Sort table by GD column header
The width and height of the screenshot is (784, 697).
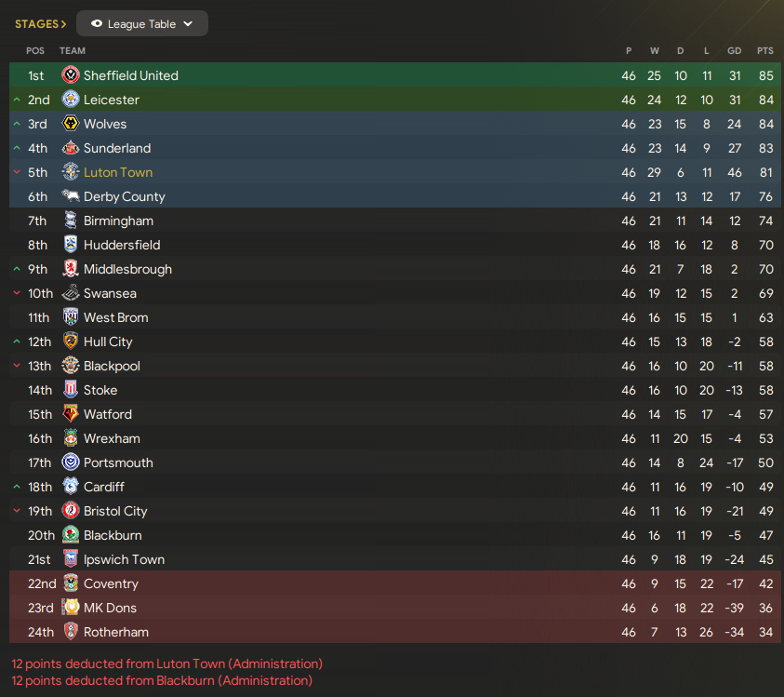click(x=734, y=50)
